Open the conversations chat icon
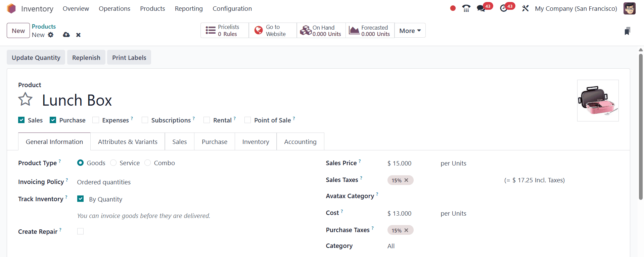This screenshot has height=257, width=644. tap(481, 8)
